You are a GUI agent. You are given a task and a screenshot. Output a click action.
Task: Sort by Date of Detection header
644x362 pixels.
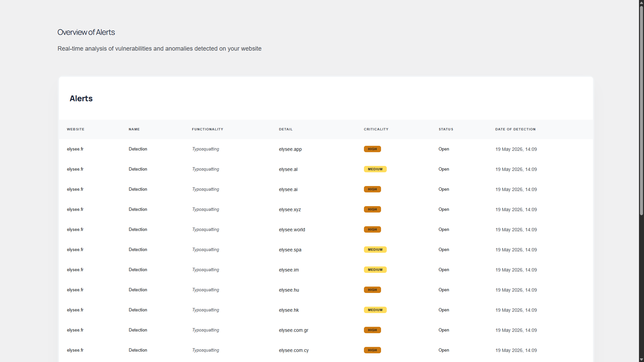click(x=515, y=129)
